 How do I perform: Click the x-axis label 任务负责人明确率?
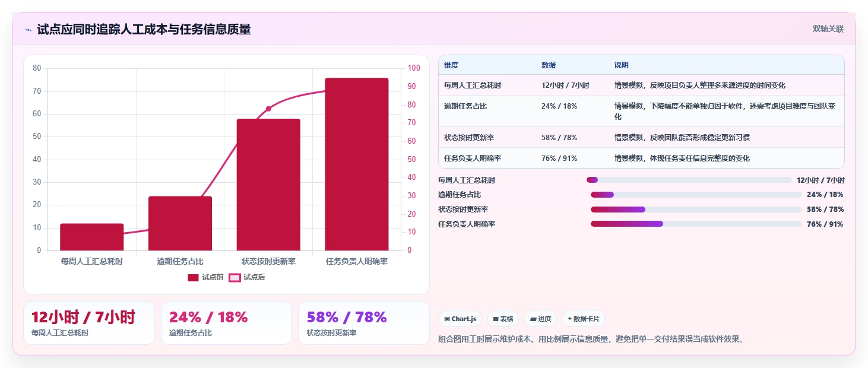coord(357,261)
